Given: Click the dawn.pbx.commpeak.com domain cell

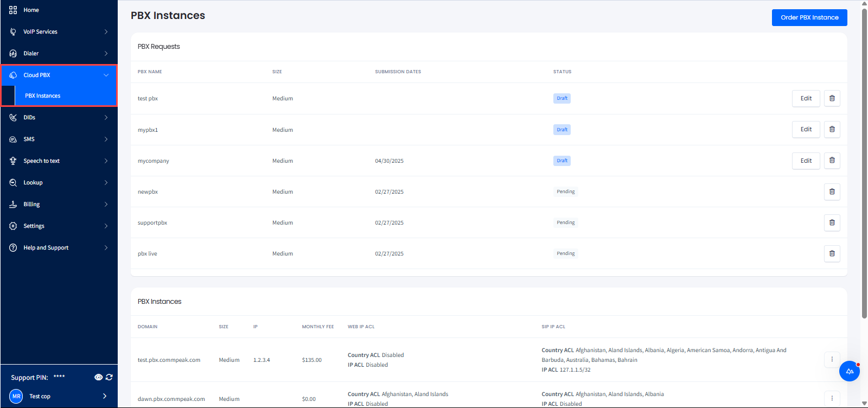Looking at the screenshot, I should [x=171, y=399].
